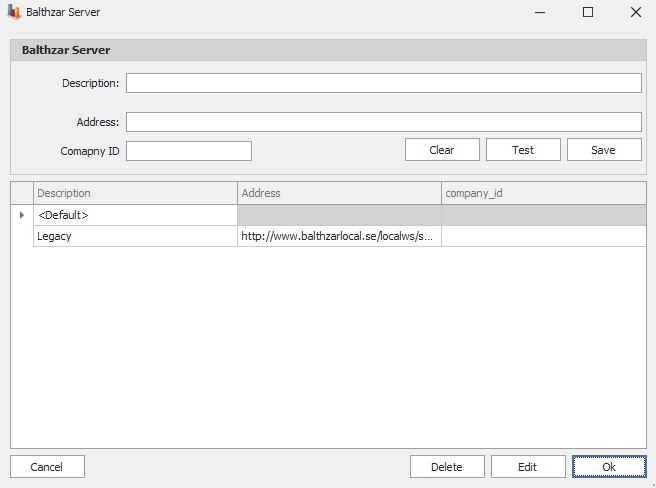Viewport: 656px width, 488px height.
Task: Select the <Default> row's gray company_id cell
Action: click(x=543, y=215)
